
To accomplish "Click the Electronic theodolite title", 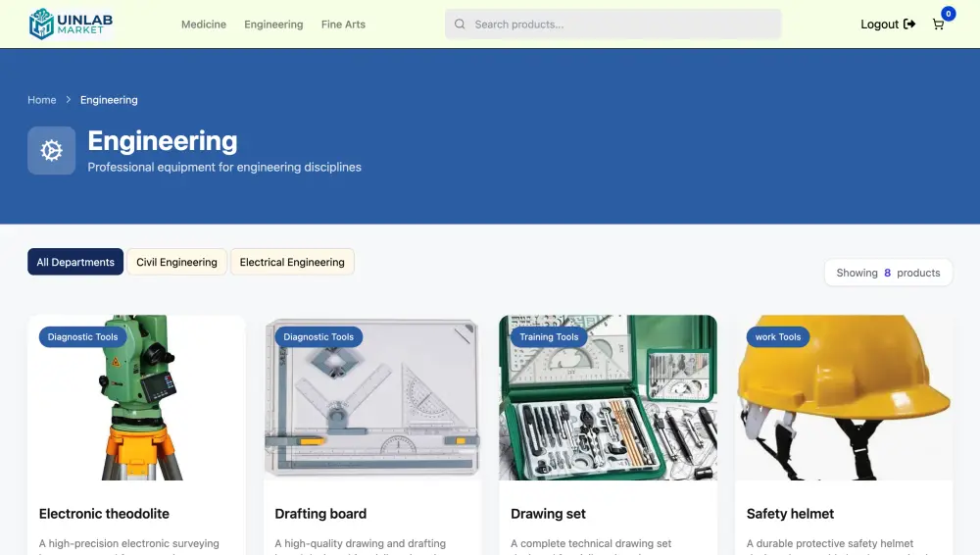I will pos(105,514).
